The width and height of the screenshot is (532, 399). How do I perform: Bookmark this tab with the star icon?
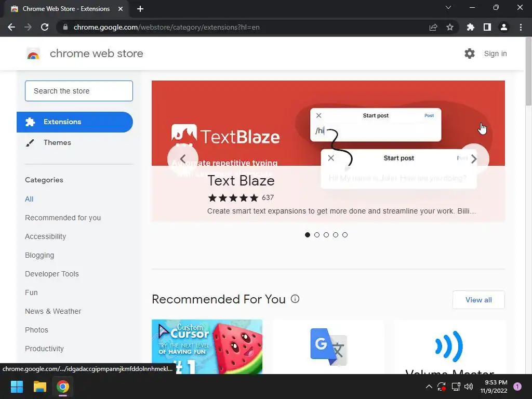click(450, 27)
